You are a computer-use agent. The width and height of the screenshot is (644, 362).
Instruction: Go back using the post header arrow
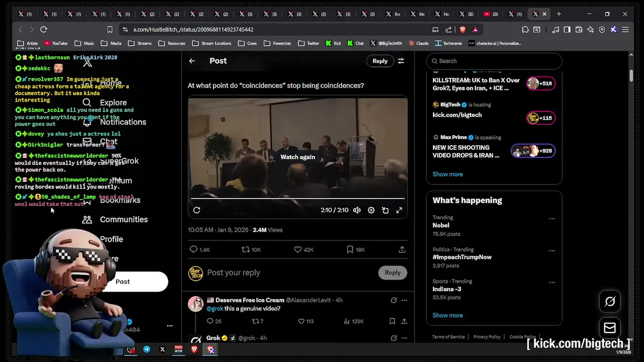pyautogui.click(x=192, y=61)
